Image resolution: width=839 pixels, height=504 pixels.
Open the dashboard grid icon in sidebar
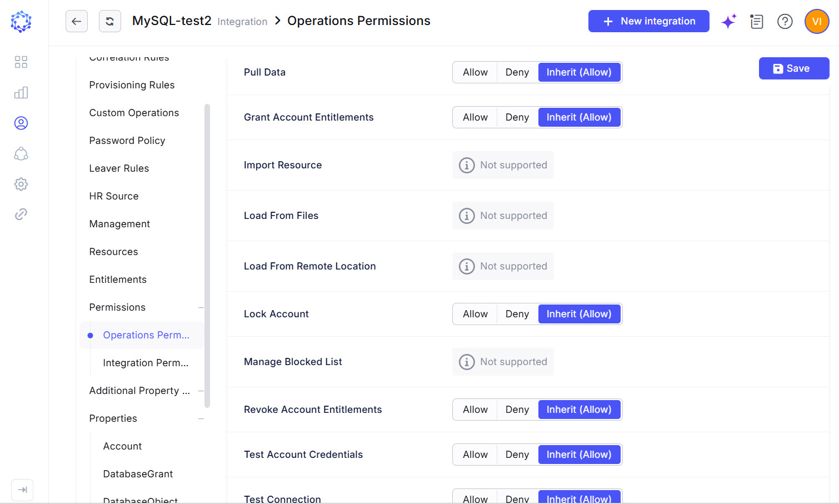coord(21,62)
